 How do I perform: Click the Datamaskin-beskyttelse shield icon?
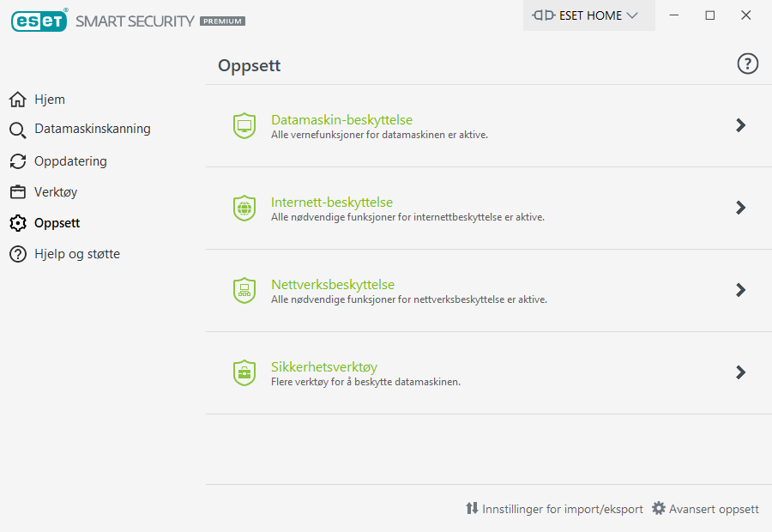click(244, 125)
